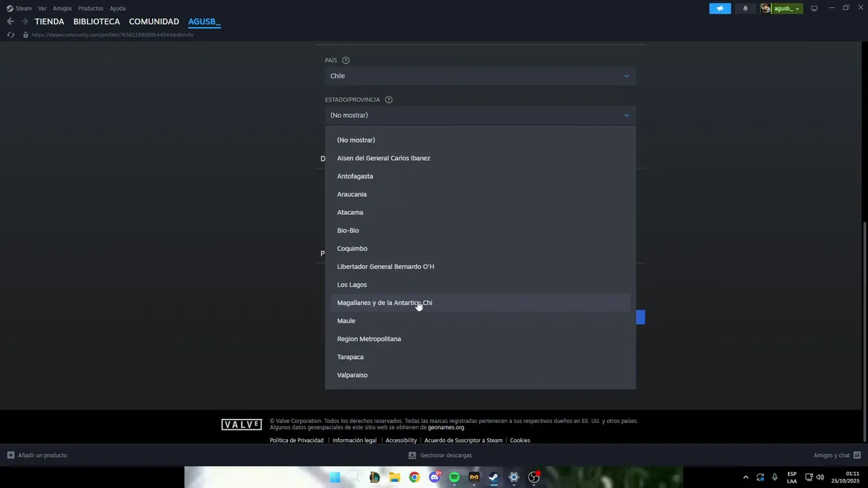Open Amigos y chat
The width and height of the screenshot is (868, 488).
coord(837,455)
